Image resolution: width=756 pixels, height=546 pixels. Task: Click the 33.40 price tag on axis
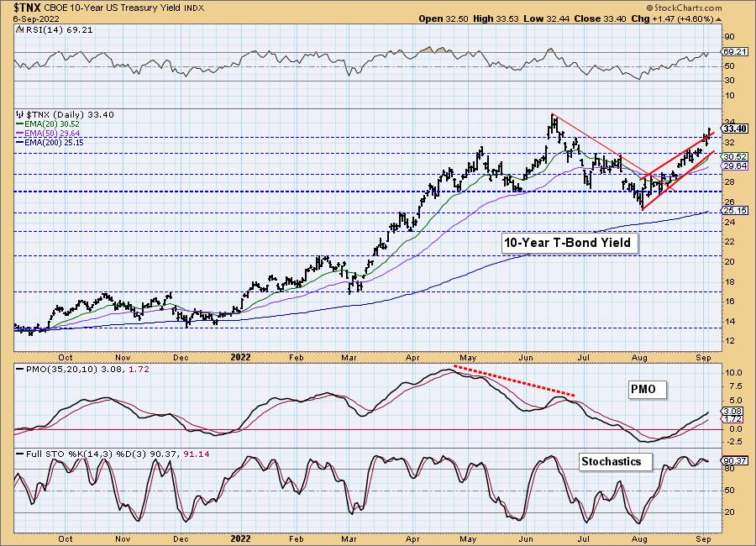click(x=735, y=129)
